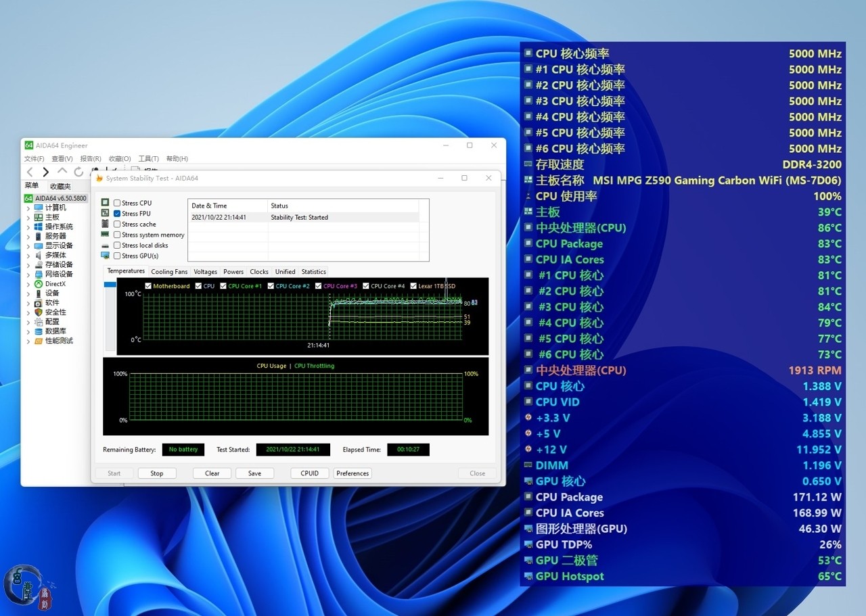Screen dimensions: 866x616
Task: Open Preferences in Stability Test
Action: point(352,473)
